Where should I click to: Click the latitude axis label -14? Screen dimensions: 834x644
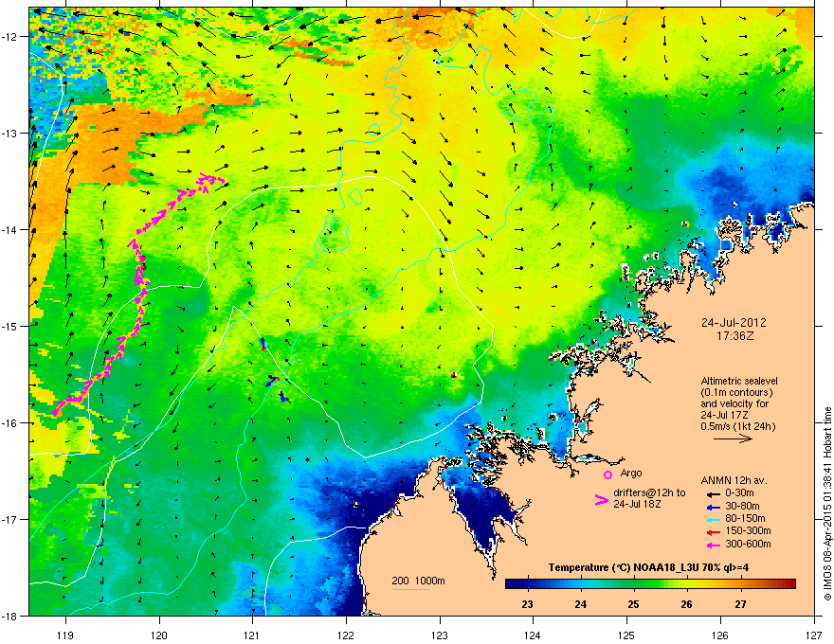pyautogui.click(x=10, y=230)
